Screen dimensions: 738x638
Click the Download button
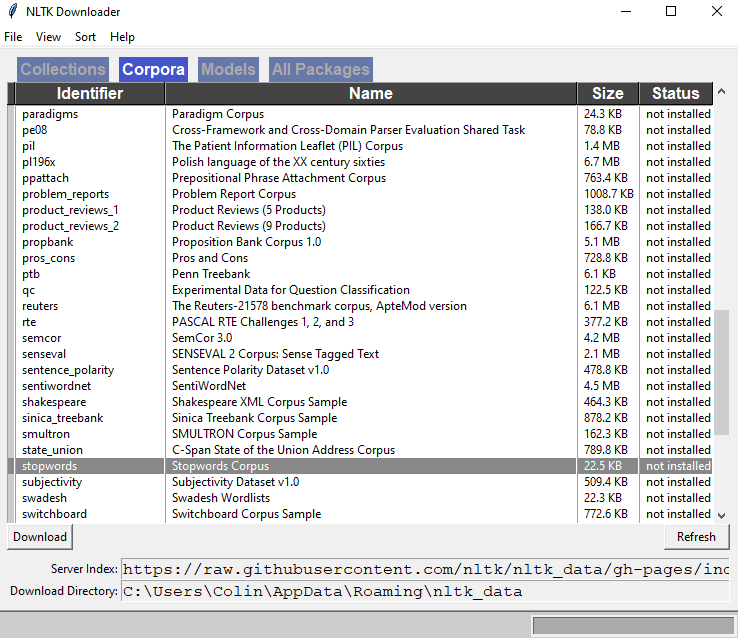[40, 537]
